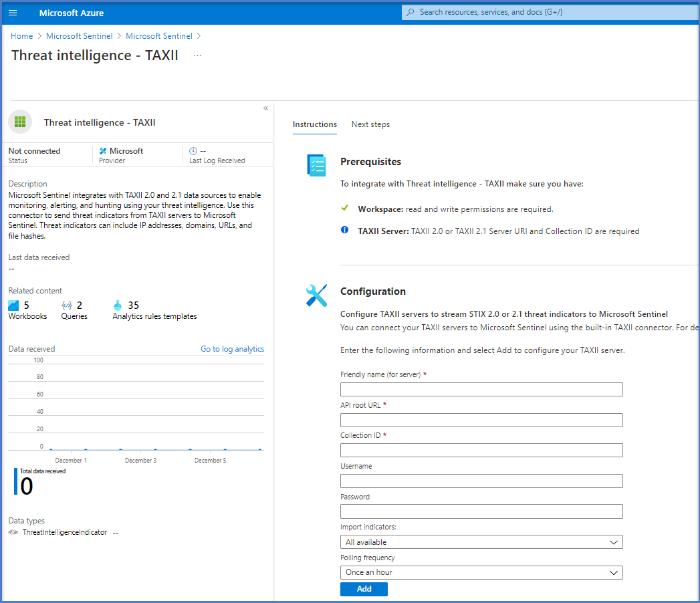Viewport: 700px width, 603px height.
Task: Open Polling frequency dropdown
Action: pyautogui.click(x=481, y=573)
